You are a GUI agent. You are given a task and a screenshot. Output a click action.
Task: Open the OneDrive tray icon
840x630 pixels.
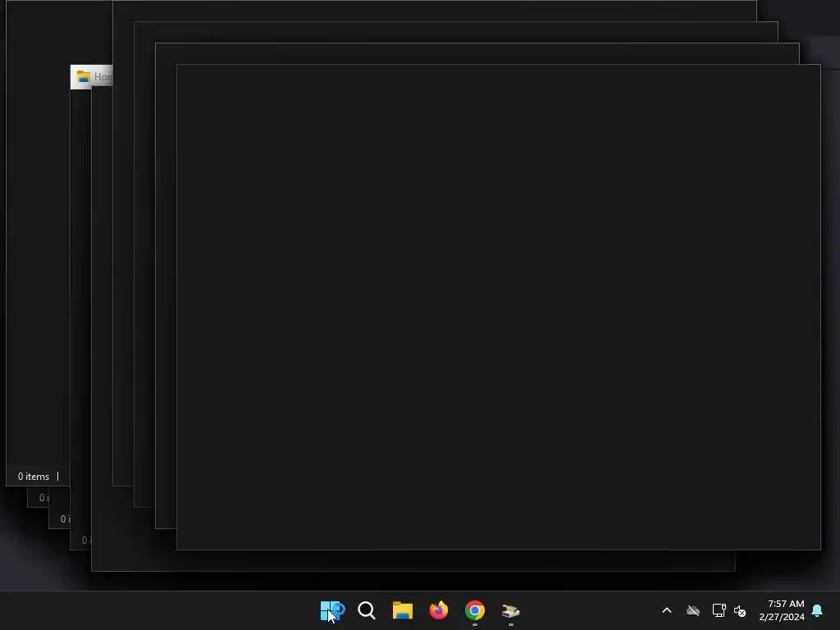pos(693,610)
